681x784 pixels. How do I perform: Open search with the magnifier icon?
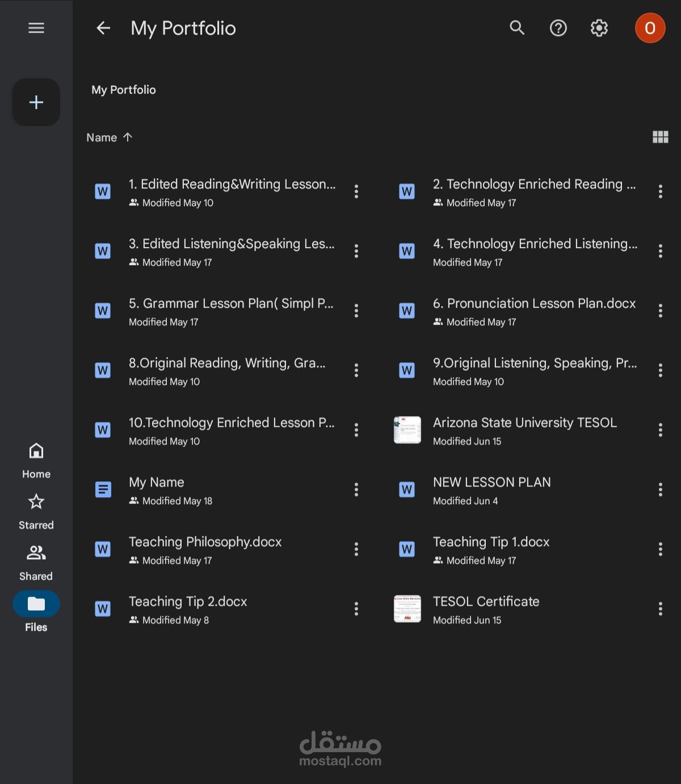[x=516, y=28]
